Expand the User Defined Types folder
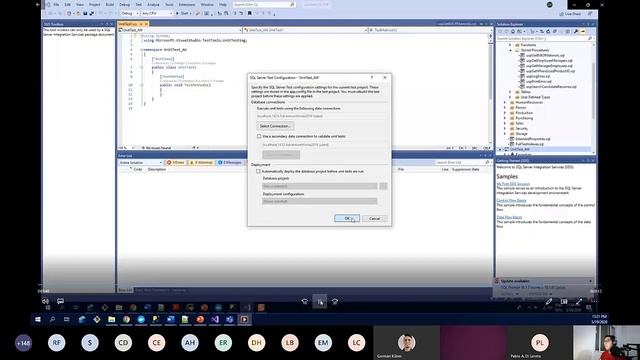 click(511, 97)
